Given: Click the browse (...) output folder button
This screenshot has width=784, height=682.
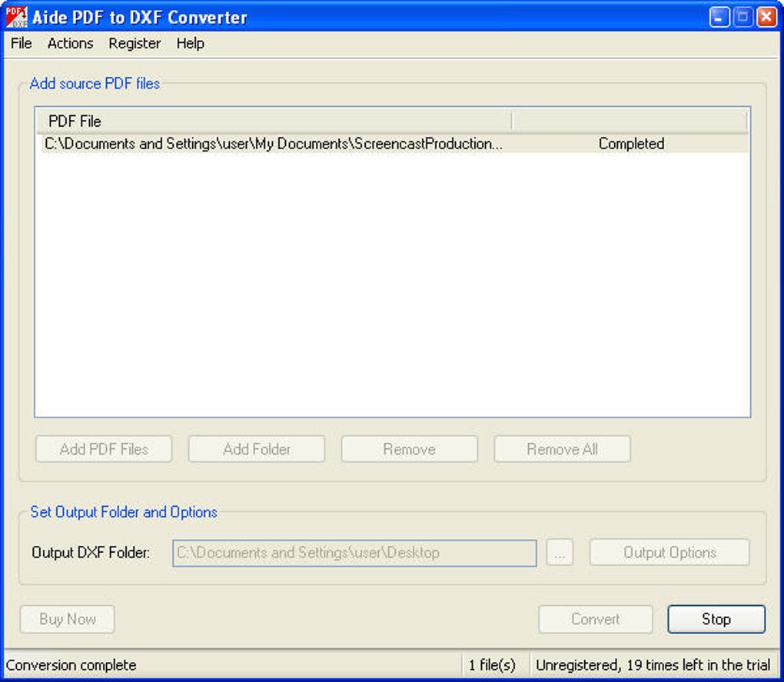Looking at the screenshot, I should coord(560,553).
